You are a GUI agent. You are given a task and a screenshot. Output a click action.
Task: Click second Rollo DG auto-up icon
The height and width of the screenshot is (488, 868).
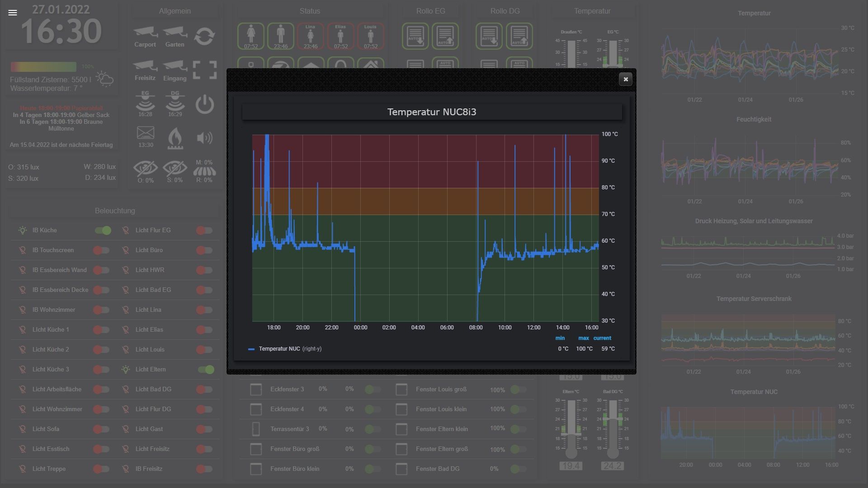coord(519,36)
